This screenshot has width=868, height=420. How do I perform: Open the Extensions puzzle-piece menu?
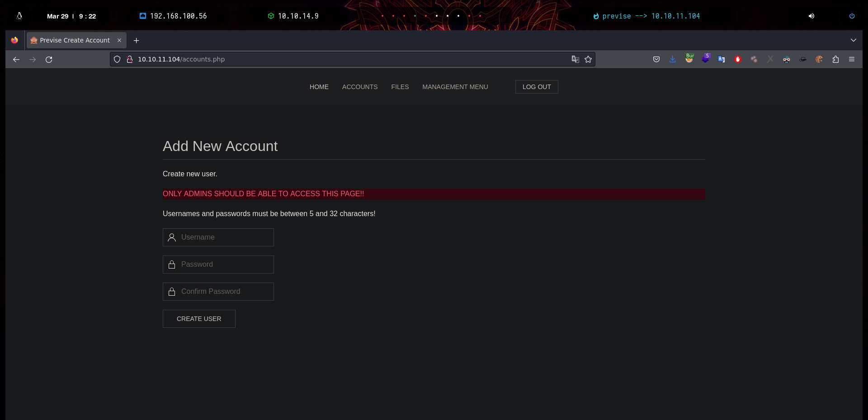point(835,59)
